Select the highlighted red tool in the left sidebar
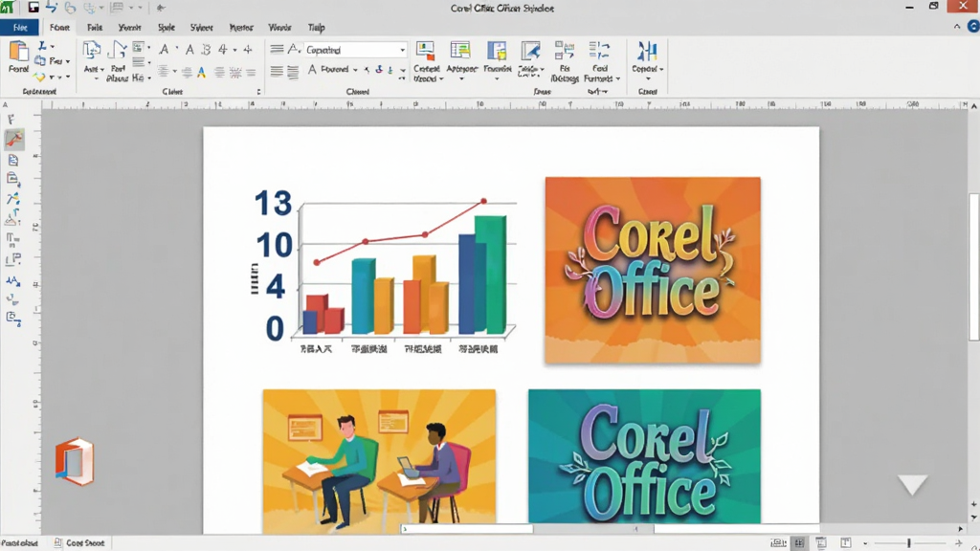 13,139
